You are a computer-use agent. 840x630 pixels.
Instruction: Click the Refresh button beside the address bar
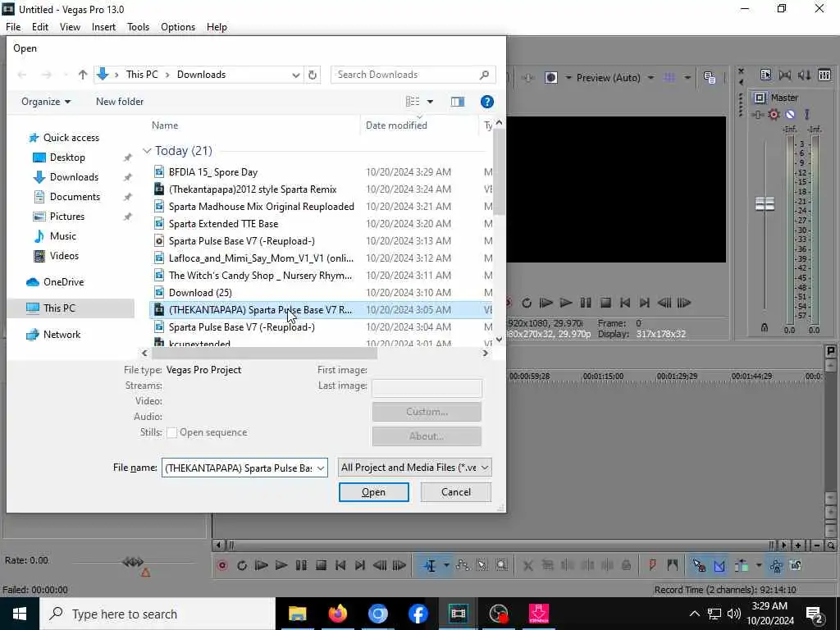[x=313, y=75]
